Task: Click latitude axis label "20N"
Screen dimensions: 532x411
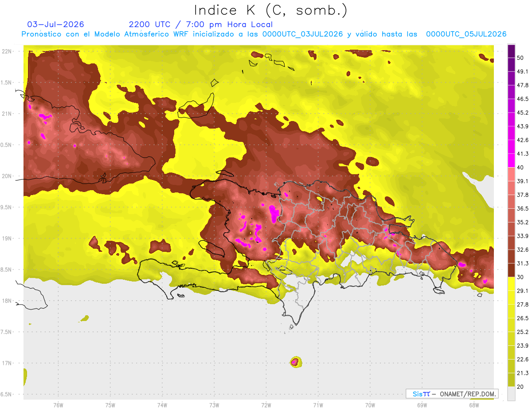Action: pyautogui.click(x=7, y=176)
